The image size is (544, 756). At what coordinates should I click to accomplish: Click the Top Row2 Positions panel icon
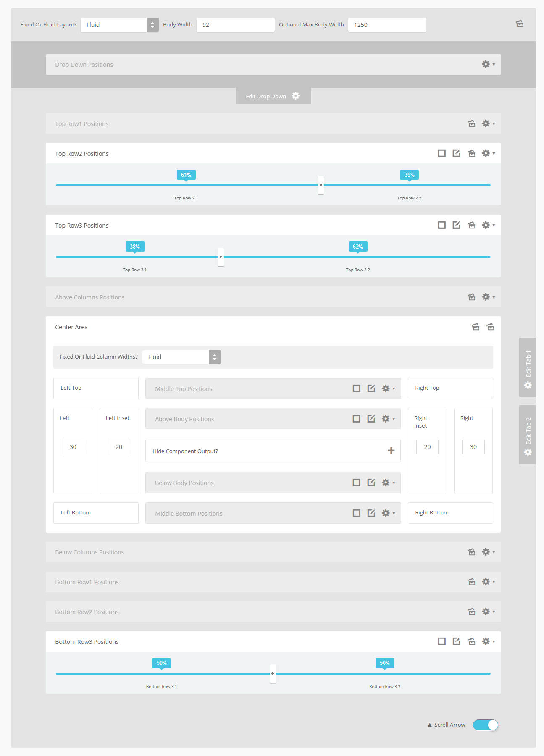tap(471, 153)
